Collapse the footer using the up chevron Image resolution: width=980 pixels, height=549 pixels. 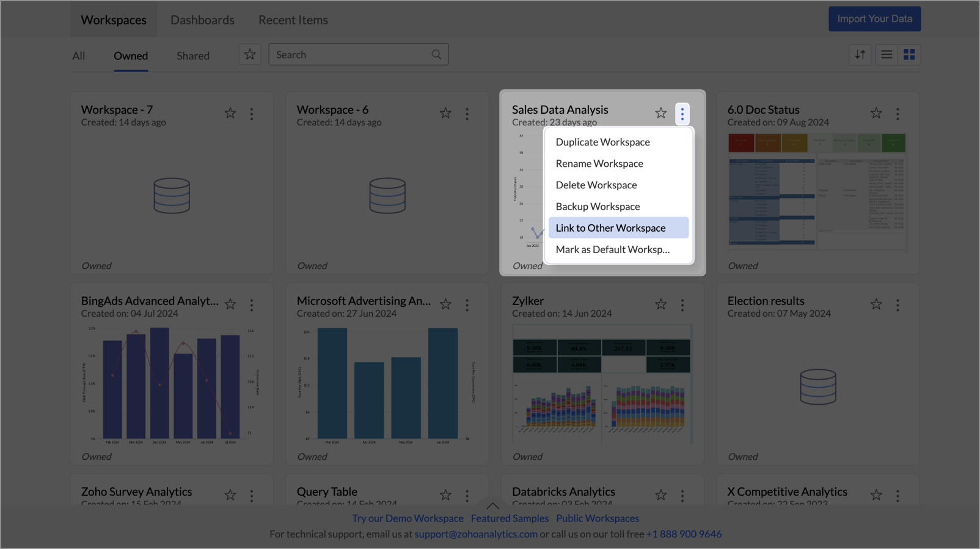click(492, 506)
